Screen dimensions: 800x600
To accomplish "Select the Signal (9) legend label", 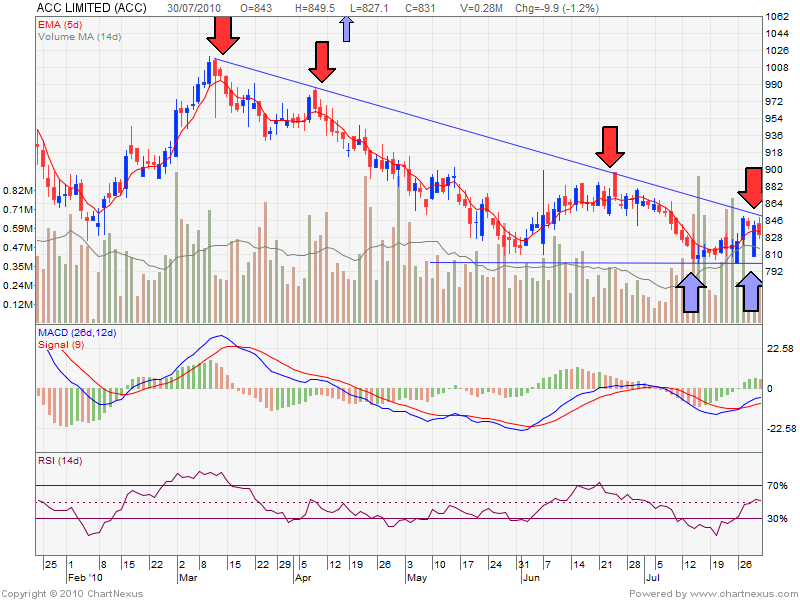I will pyautogui.click(x=62, y=344).
